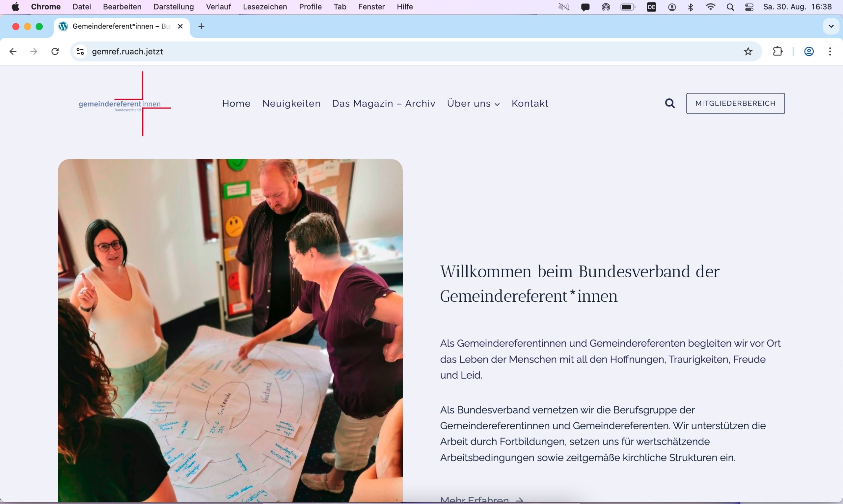Click the MITGLIEDERBEREICH button
The height and width of the screenshot is (504, 843).
[735, 103]
